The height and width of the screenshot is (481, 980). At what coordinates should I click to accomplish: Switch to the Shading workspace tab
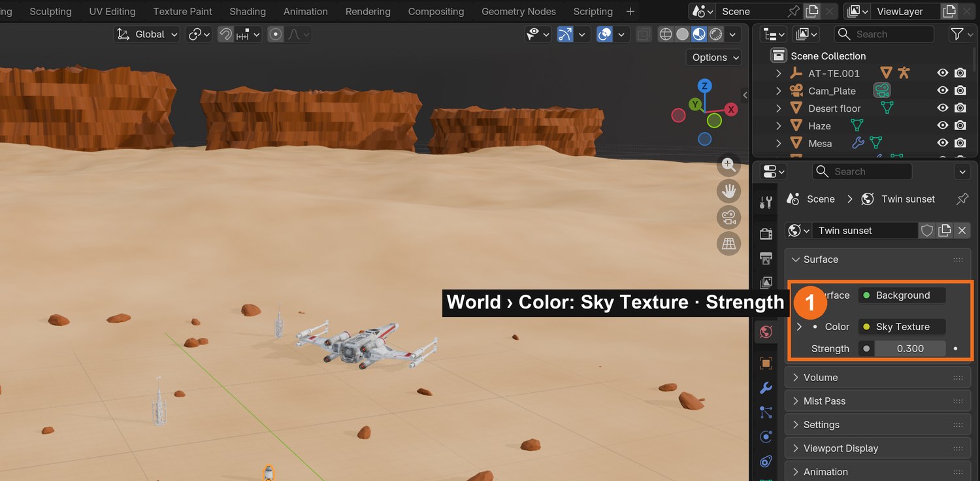point(248,11)
